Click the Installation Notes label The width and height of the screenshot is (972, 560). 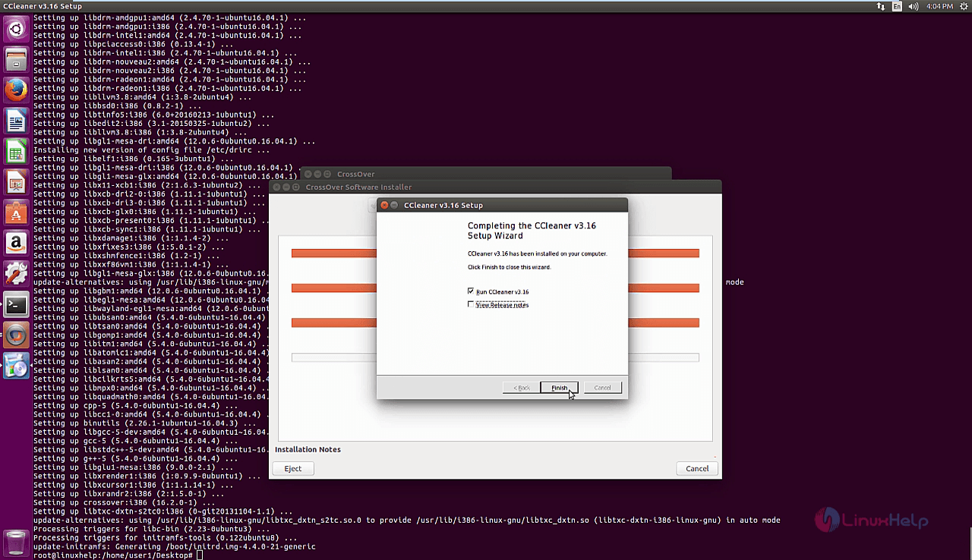point(308,450)
